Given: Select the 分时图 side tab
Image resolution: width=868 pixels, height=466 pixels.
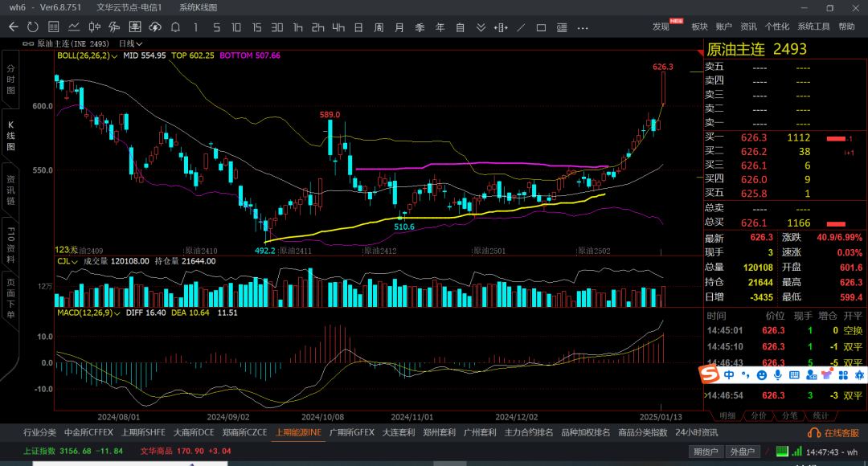Looking at the screenshot, I should click(10, 80).
